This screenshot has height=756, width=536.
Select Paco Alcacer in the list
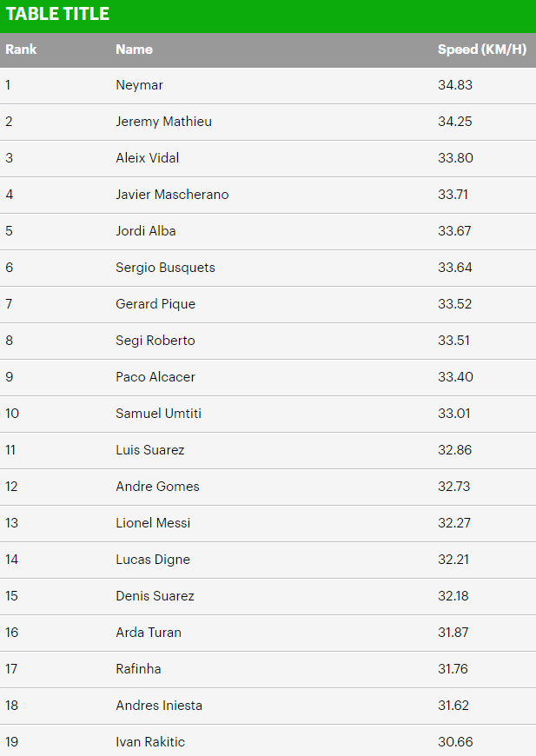[156, 377]
